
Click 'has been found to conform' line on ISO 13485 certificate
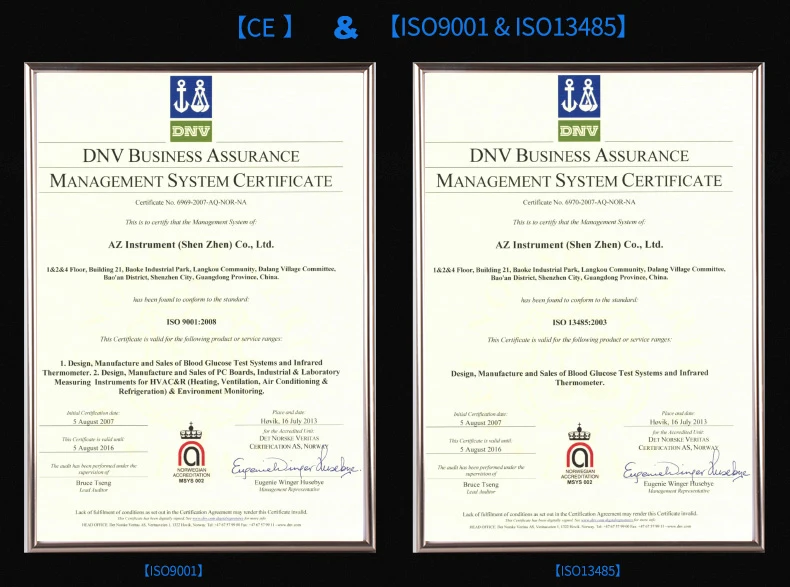point(579,300)
